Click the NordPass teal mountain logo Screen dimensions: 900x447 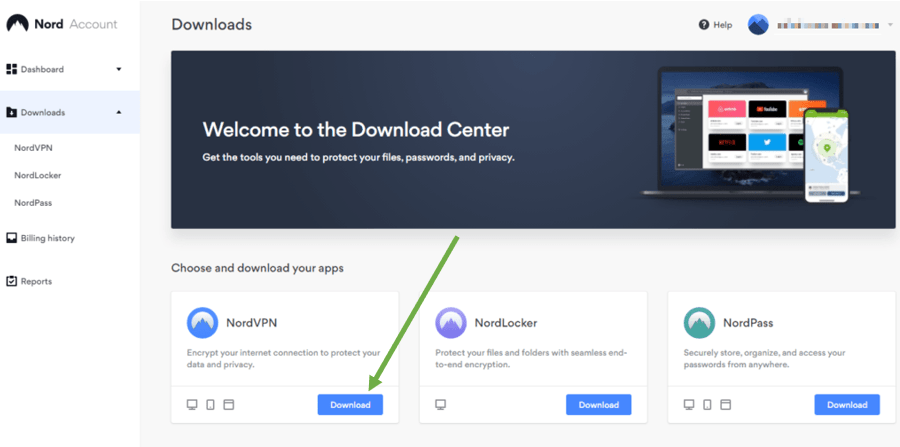click(x=699, y=323)
